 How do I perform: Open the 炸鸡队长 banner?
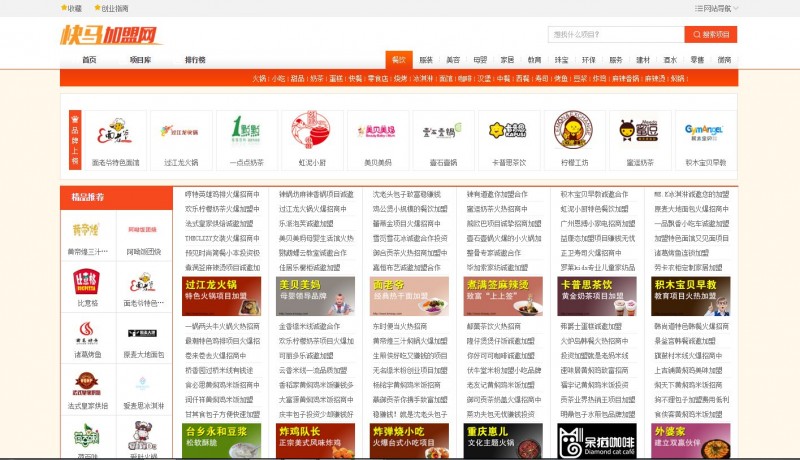click(315, 441)
